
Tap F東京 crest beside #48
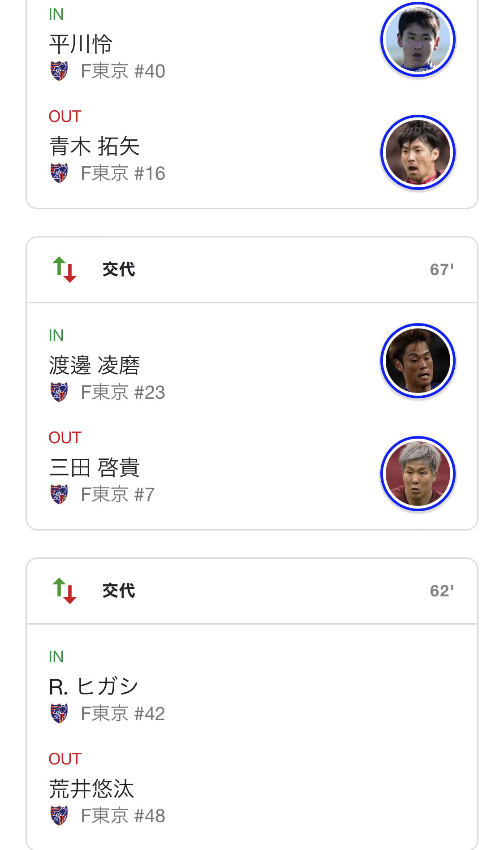click(59, 815)
